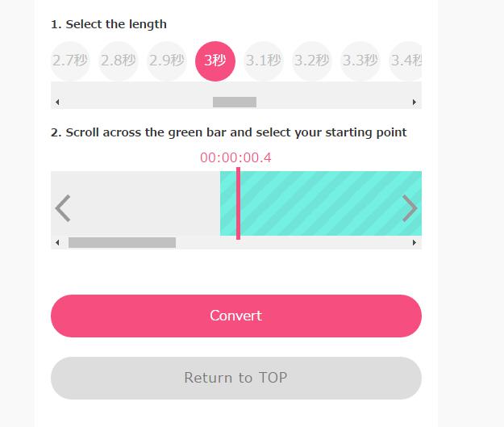Select the 3.2秒 length option
Screen dimensions: 504x427
[x=312, y=61]
